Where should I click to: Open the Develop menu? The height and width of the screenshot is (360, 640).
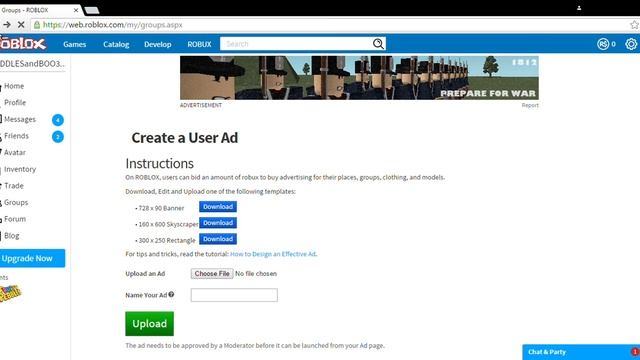(158, 44)
